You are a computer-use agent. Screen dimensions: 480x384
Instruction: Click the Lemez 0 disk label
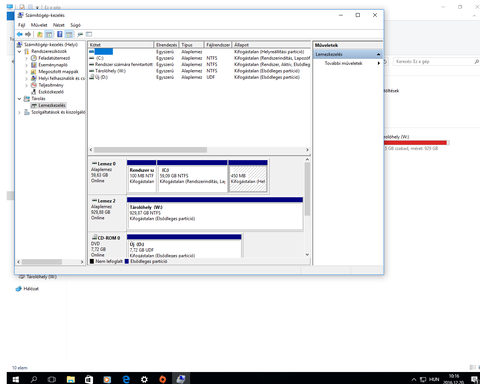tap(107, 176)
